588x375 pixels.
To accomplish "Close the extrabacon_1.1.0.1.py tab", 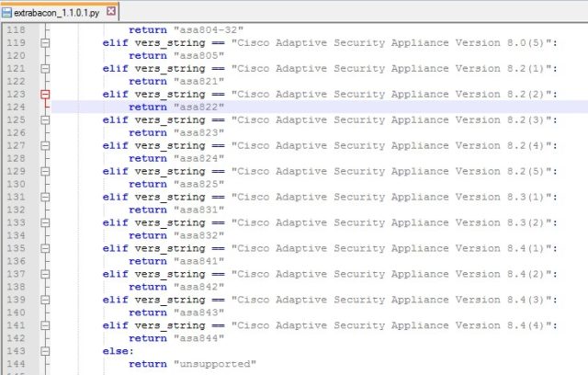I will [x=111, y=11].
